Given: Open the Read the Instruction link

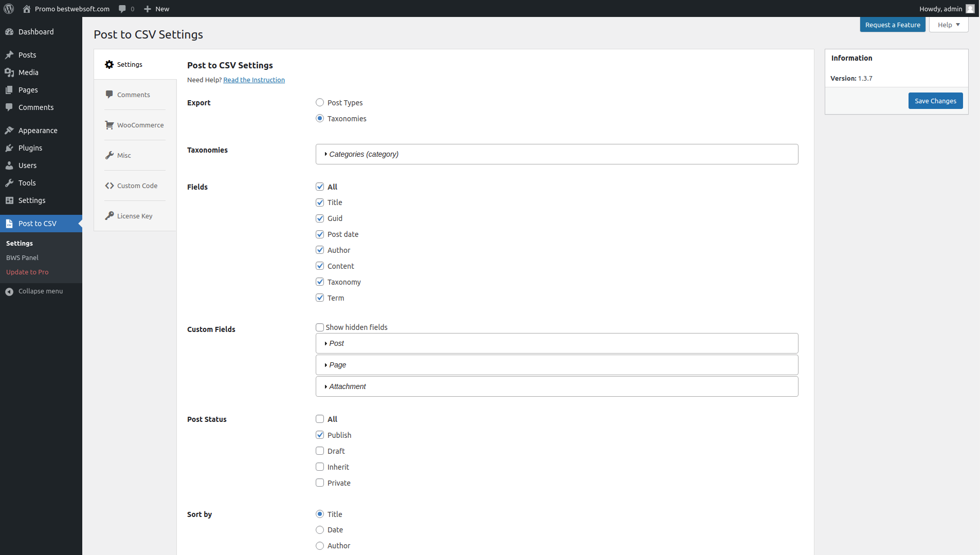Looking at the screenshot, I should [x=254, y=80].
